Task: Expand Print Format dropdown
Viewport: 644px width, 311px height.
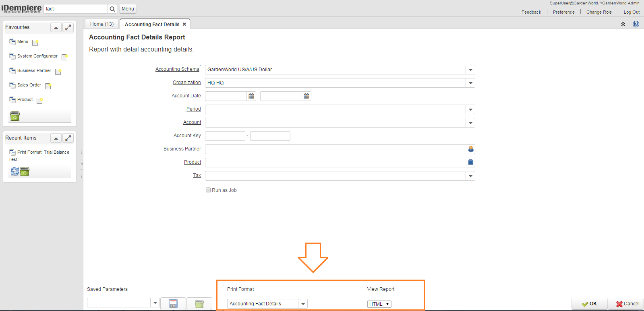Action: click(x=303, y=304)
